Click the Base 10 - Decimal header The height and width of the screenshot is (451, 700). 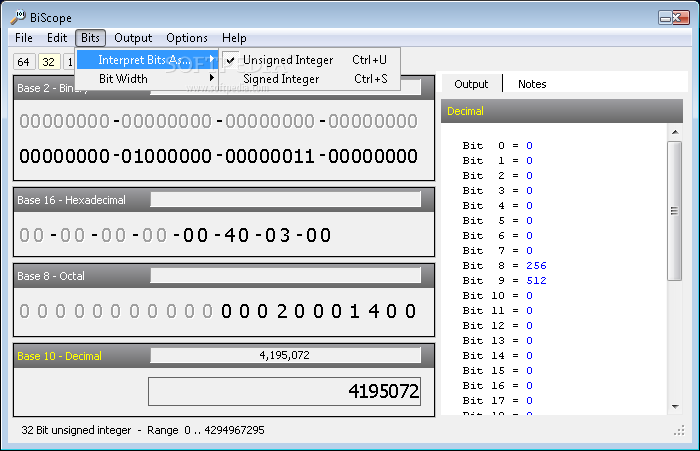click(59, 356)
